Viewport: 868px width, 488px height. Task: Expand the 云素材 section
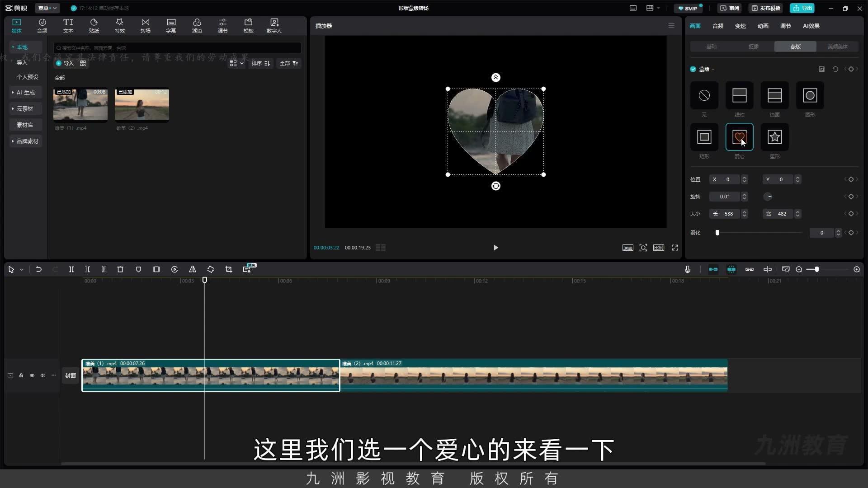(26, 108)
